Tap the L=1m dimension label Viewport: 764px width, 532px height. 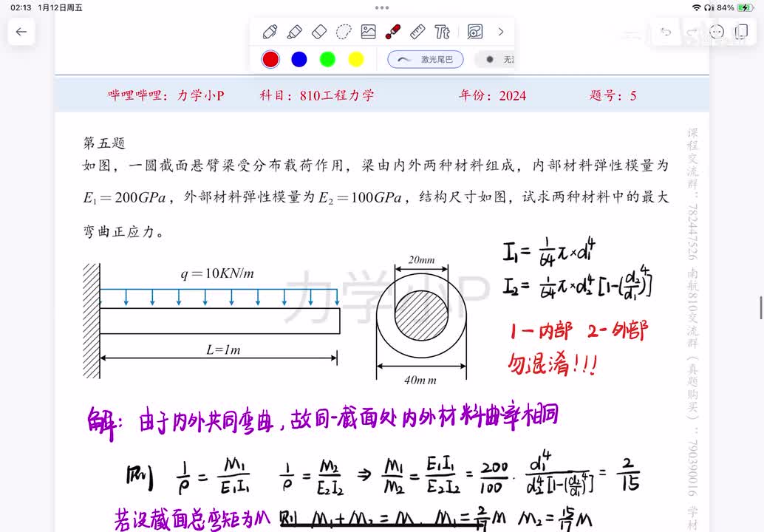click(x=223, y=349)
